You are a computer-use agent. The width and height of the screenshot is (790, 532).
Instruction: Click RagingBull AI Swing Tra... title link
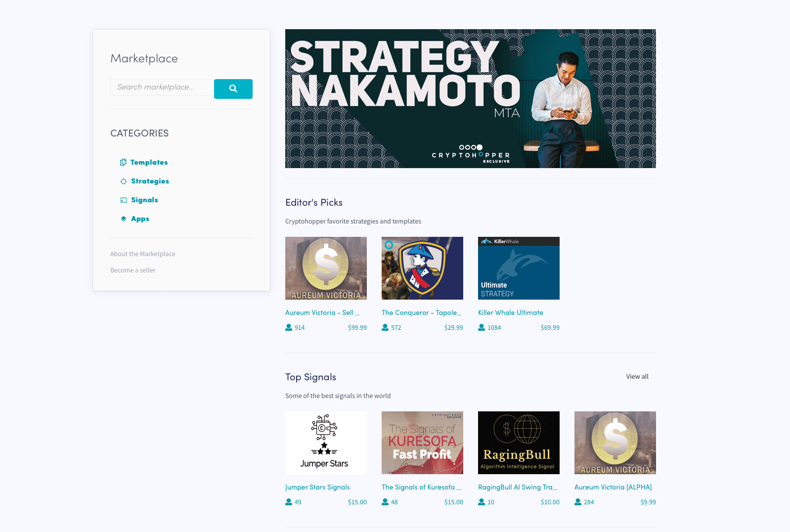point(518,487)
